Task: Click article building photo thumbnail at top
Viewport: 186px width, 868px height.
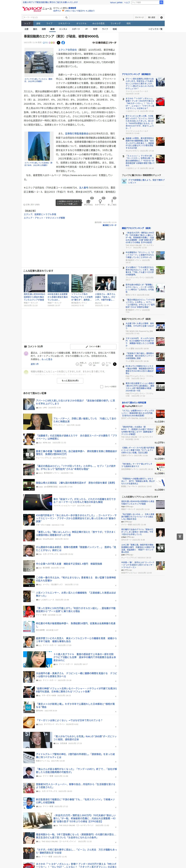Action: point(39,63)
